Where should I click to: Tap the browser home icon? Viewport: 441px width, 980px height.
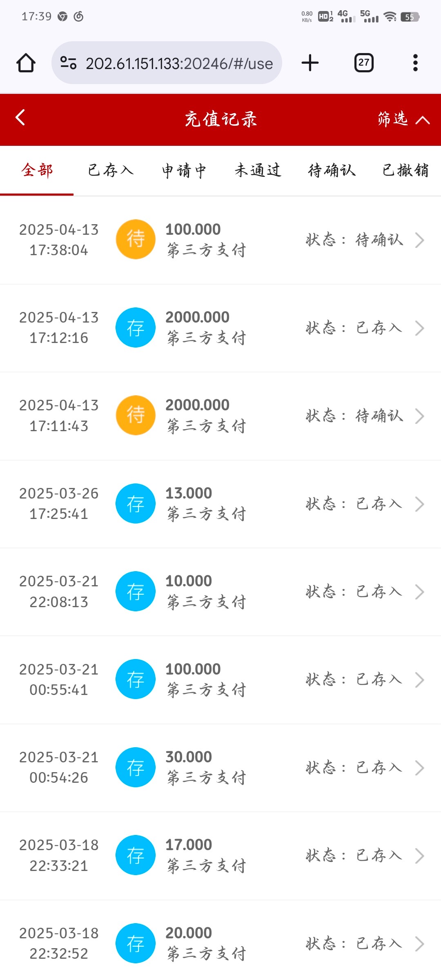click(26, 63)
